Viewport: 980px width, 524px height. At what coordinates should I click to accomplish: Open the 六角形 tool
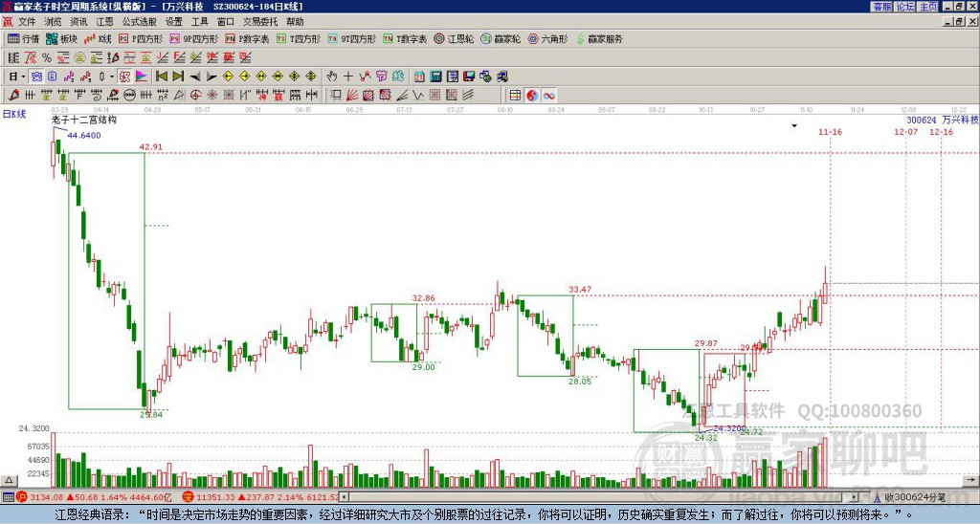click(x=548, y=38)
